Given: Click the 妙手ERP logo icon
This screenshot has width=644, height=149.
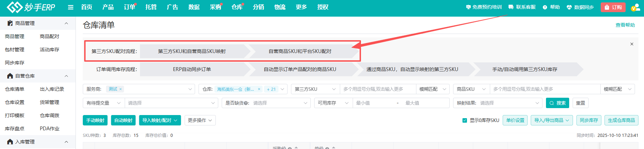Looking at the screenshot, I should click(15, 7).
